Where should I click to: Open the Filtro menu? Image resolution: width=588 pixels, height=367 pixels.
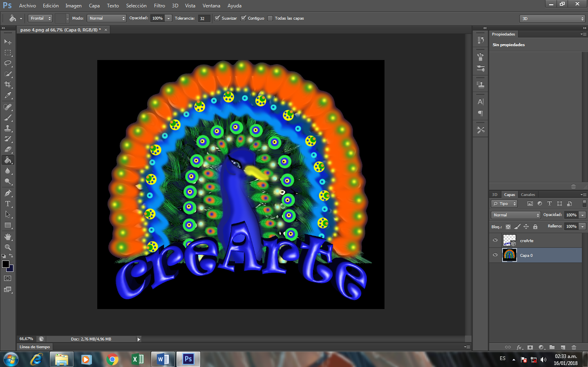coord(159,6)
